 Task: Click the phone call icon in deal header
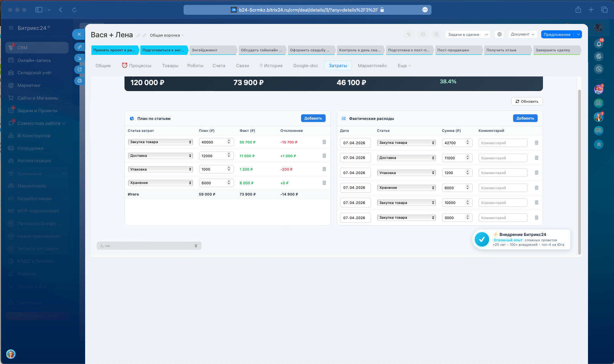(409, 34)
